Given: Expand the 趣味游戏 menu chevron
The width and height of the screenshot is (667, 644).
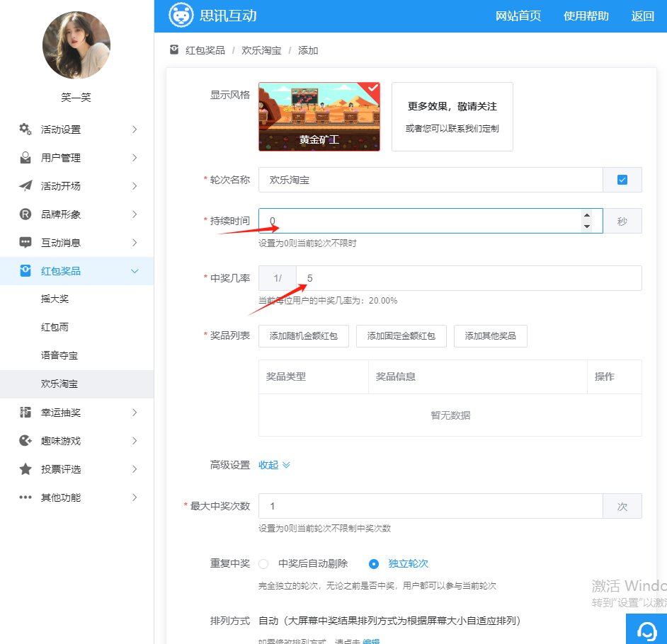Looking at the screenshot, I should 135,441.
